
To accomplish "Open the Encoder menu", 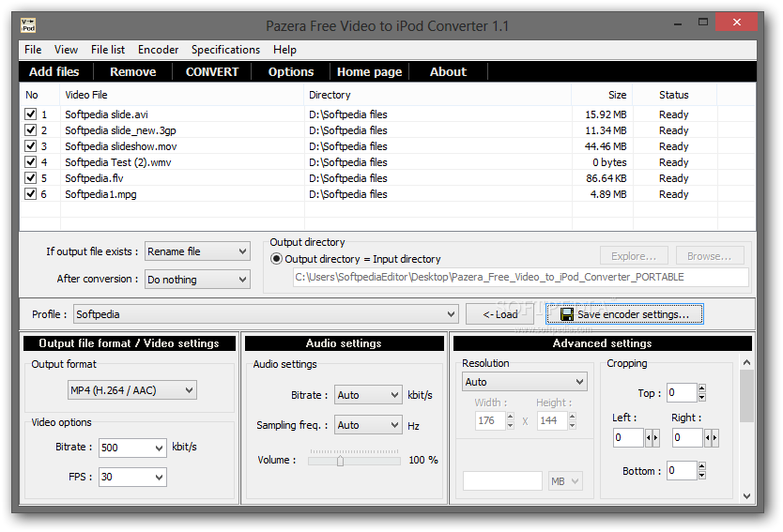I will tap(159, 50).
